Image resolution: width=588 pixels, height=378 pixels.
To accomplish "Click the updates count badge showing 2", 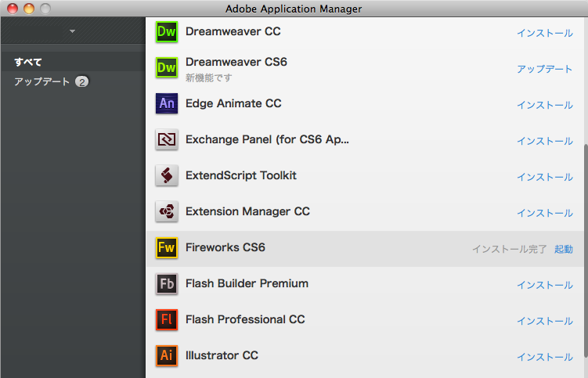I will click(81, 81).
